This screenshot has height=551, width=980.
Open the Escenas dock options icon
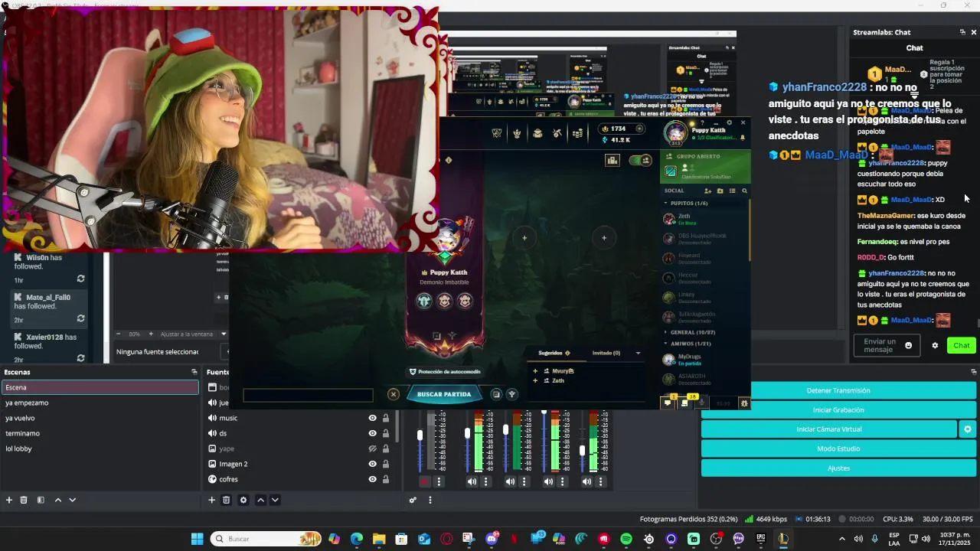pyautogui.click(x=194, y=372)
